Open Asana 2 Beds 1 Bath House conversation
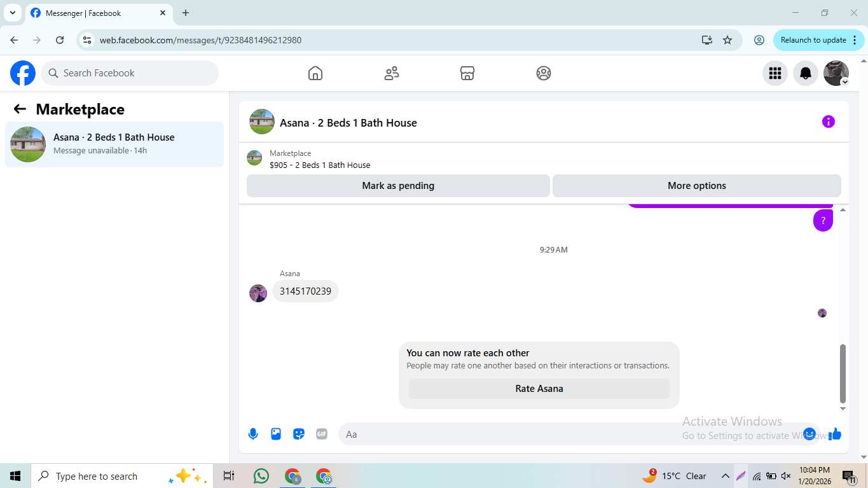 pyautogui.click(x=114, y=144)
